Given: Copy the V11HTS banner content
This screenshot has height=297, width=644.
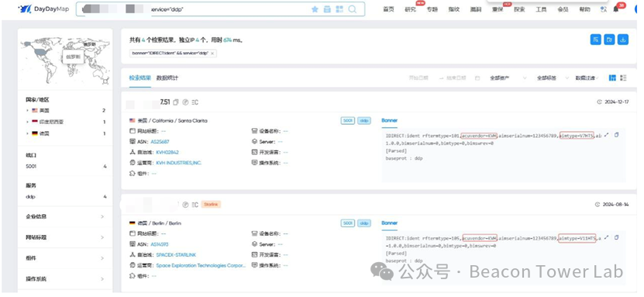Looking at the screenshot, I should click(x=616, y=237).
